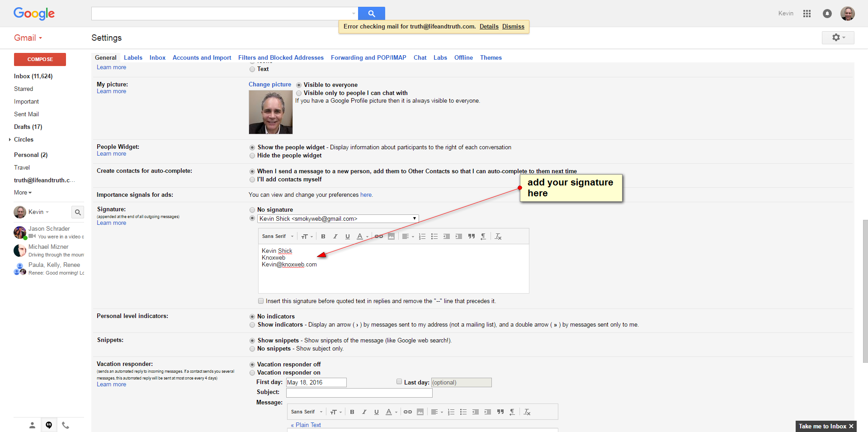
Task: Open signature text size dropdown
Action: tap(307, 236)
